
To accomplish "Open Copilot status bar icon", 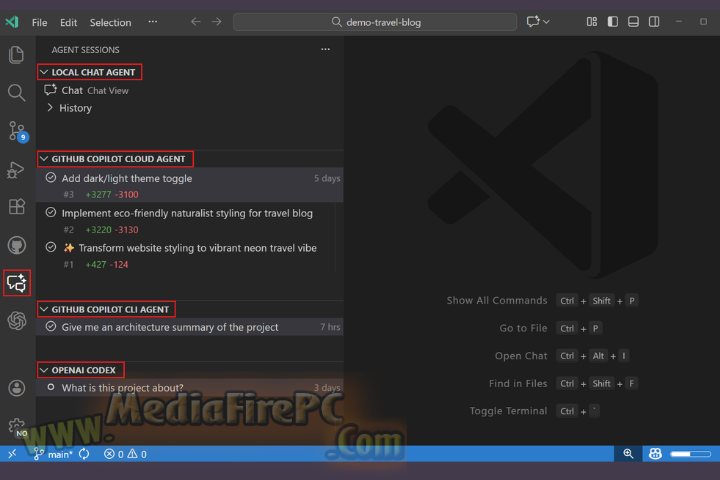I will pos(655,454).
